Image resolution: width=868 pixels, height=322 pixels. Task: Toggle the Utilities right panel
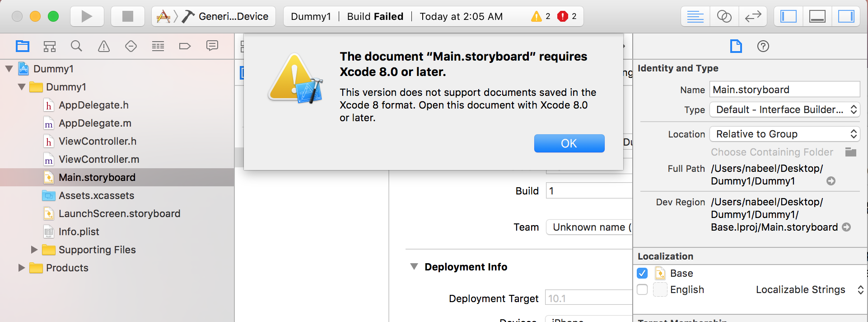[x=846, y=17]
